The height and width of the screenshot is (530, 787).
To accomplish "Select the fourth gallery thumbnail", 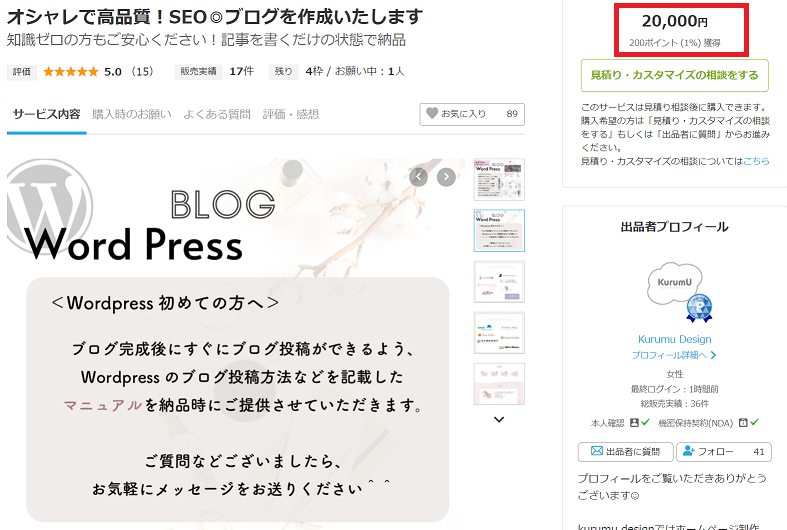I will 499,333.
